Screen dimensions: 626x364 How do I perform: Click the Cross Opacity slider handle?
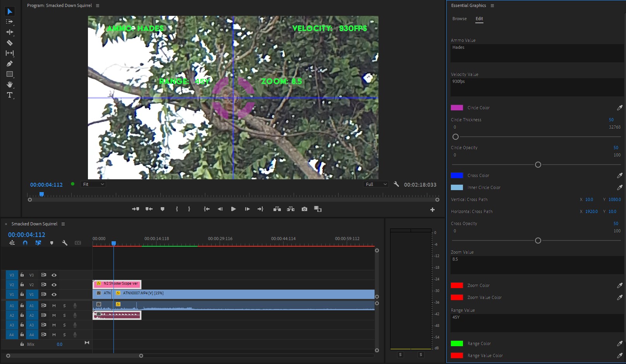click(x=538, y=240)
